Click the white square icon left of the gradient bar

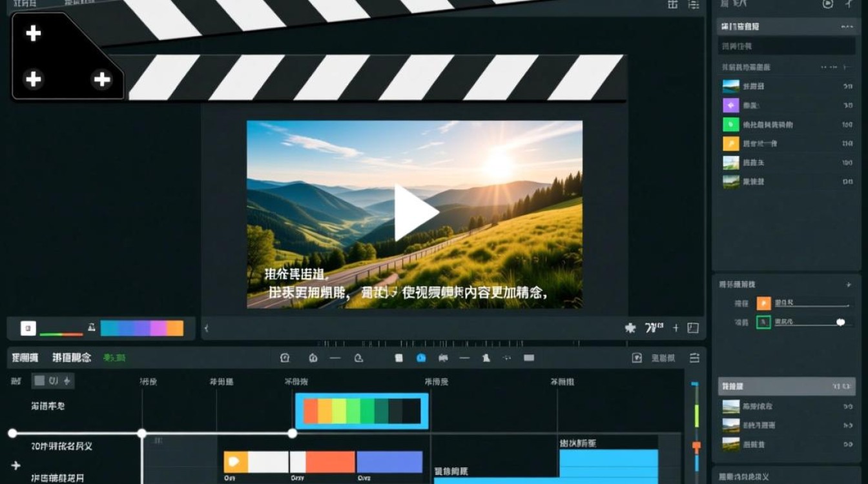coord(28,328)
